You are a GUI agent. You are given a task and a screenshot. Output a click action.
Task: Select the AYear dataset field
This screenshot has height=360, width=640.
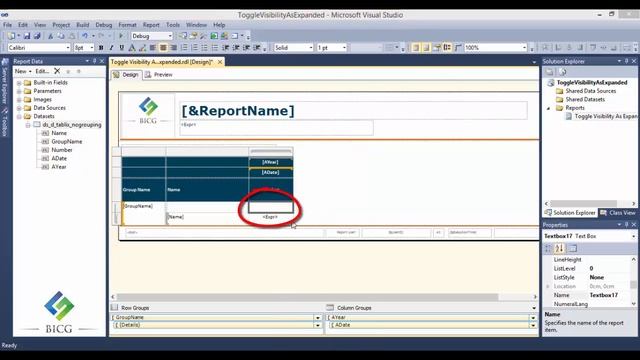click(x=59, y=167)
